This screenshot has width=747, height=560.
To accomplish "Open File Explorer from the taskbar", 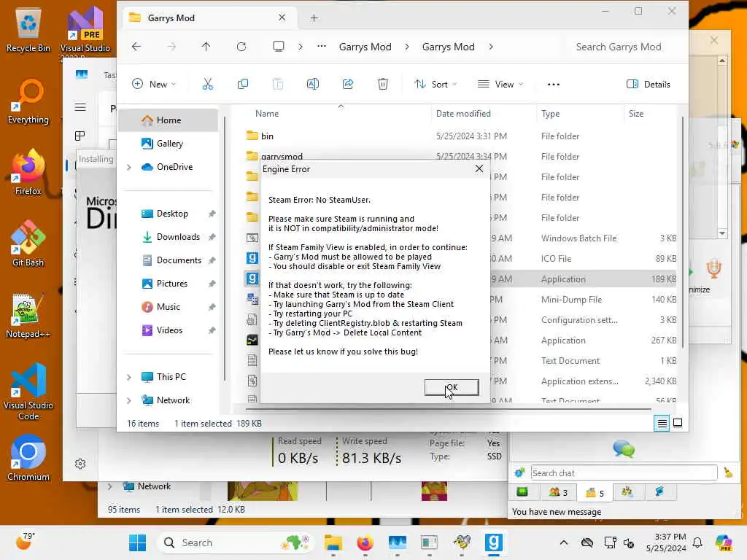I will 333,542.
